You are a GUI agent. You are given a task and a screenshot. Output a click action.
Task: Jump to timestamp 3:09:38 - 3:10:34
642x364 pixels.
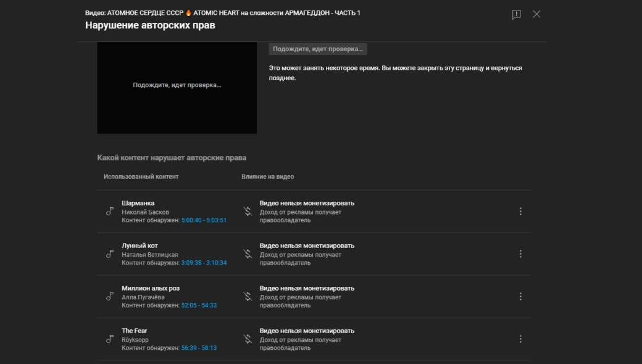coord(204,263)
